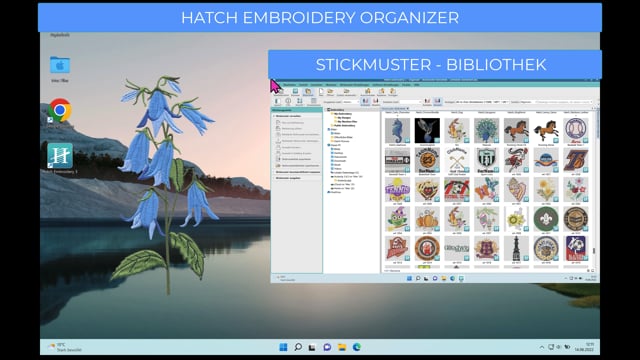Open the sort-by dropdown in Hatch toolbar
Screen dimensions: 640x360
point(409,102)
